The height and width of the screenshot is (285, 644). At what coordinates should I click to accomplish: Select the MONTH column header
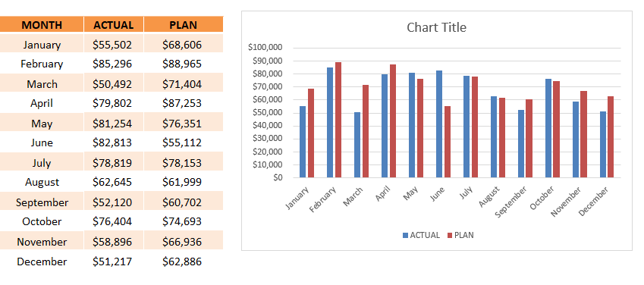click(42, 25)
